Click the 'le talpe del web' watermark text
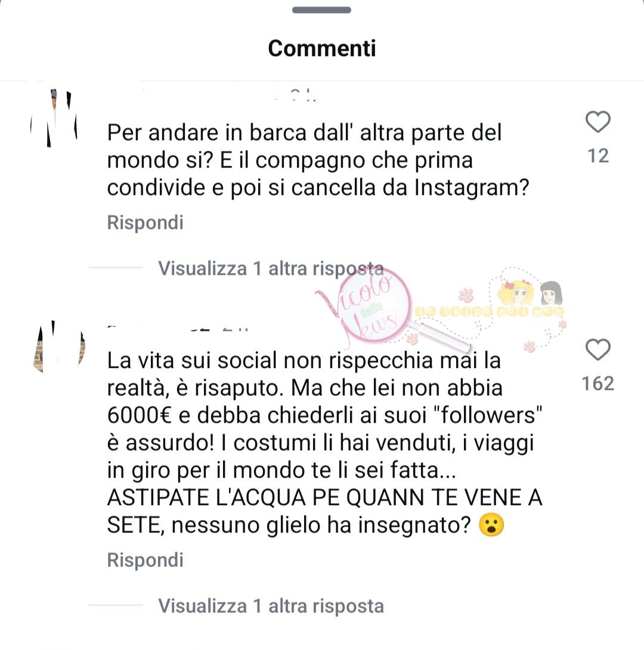Viewport: 644px width, 650px height. 489,311
